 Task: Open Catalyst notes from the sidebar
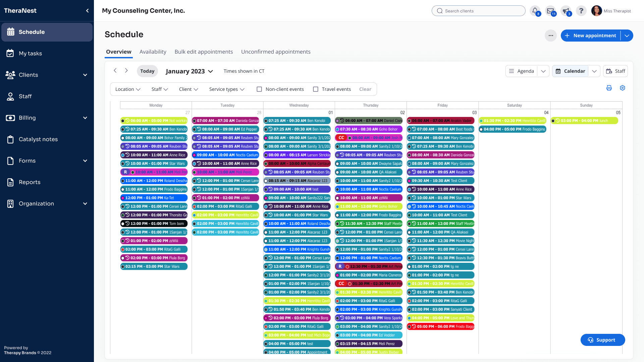[x=38, y=139]
